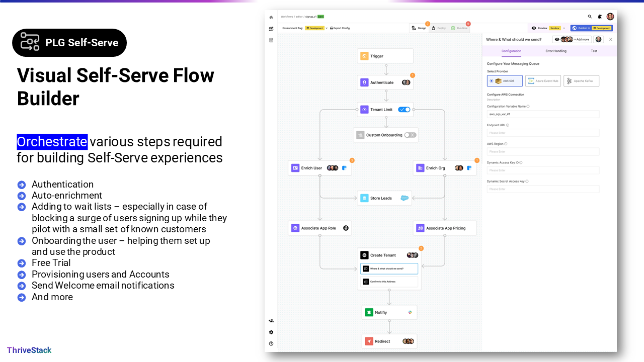This screenshot has height=362, width=644.
Task: Click the eye icon in the viewers box
Action: click(557, 39)
